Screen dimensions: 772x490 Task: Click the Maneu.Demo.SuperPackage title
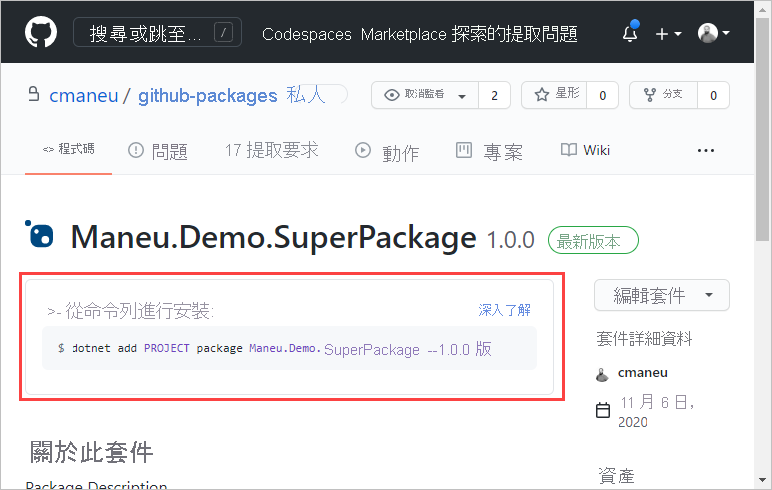pyautogui.click(x=274, y=237)
